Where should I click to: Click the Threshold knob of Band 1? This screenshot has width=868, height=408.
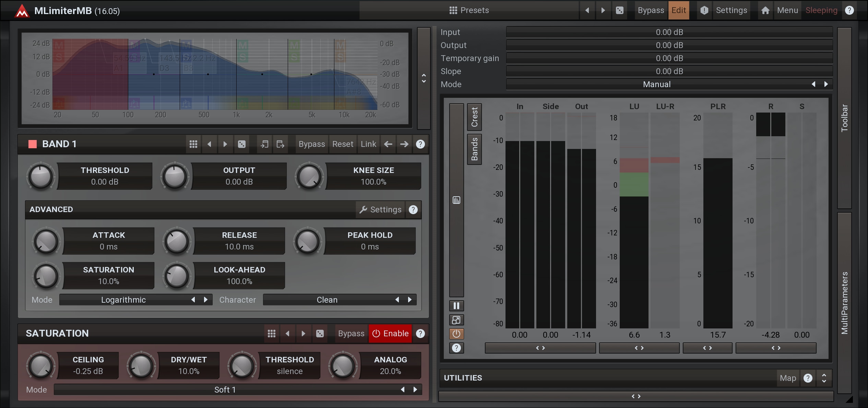[40, 176]
